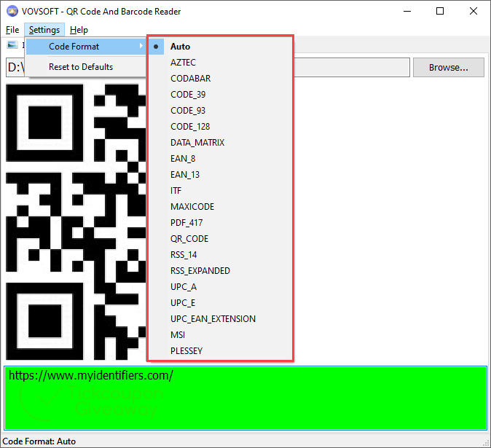Choose the ITF format entry
Screen dimensions: 491x448
click(220, 190)
